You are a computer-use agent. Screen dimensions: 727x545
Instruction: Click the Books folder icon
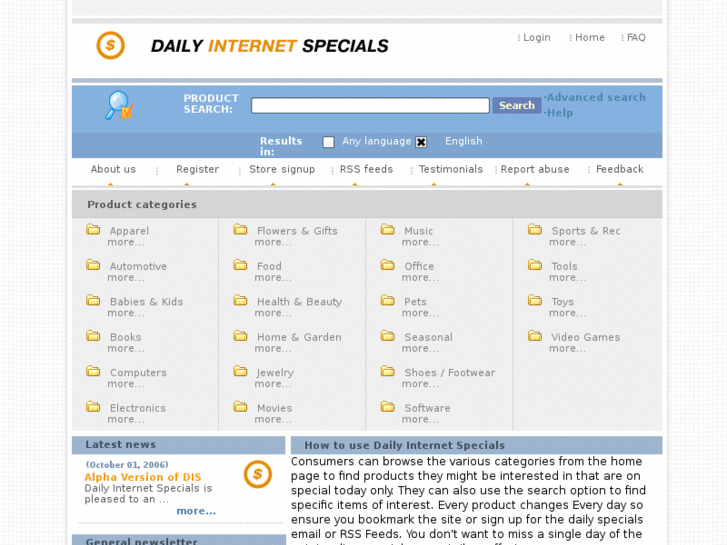(93, 335)
